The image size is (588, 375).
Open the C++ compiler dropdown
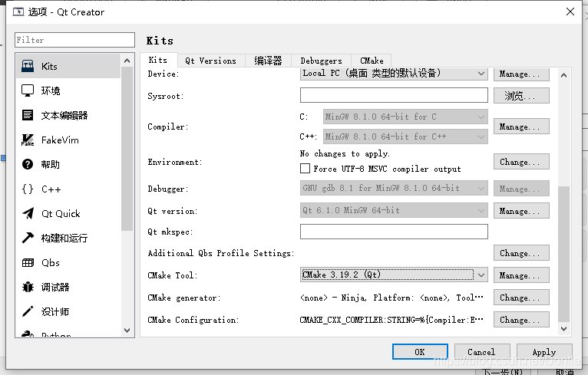pos(405,137)
